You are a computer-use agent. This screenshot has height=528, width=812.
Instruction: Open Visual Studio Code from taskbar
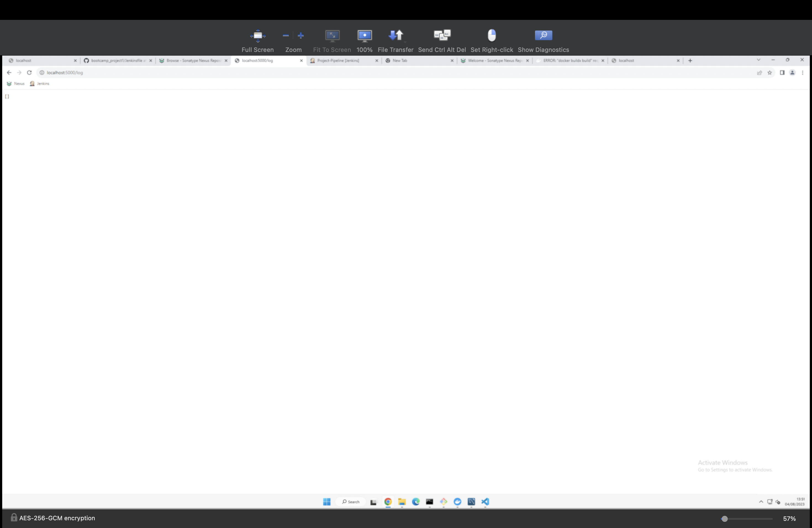(485, 502)
